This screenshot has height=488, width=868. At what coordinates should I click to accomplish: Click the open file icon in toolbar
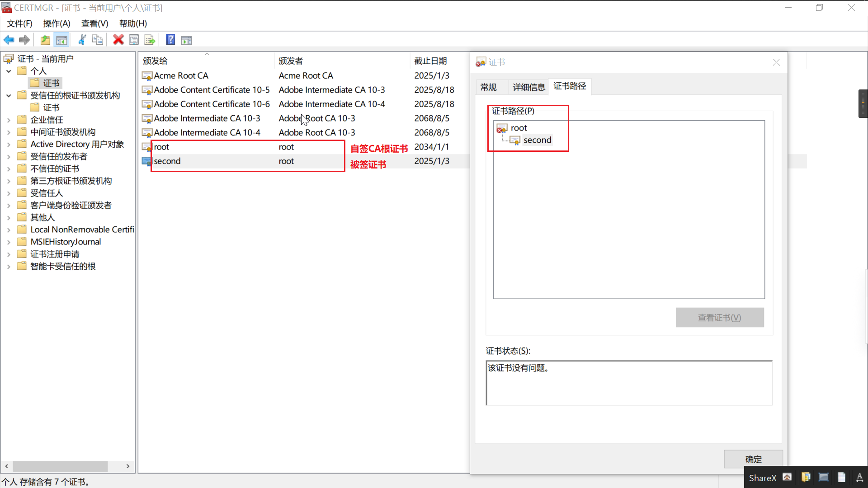click(45, 40)
